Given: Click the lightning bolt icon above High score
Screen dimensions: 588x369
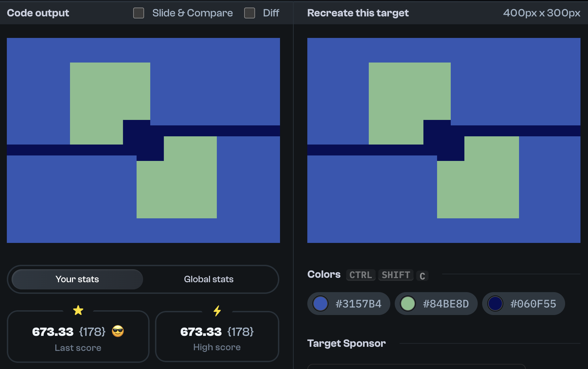Looking at the screenshot, I should [x=217, y=311].
